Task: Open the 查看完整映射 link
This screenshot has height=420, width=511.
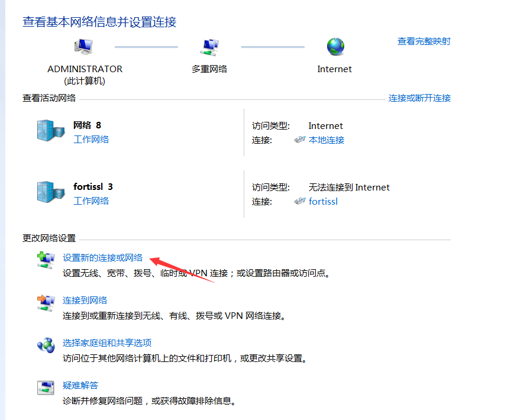Action: pos(423,41)
